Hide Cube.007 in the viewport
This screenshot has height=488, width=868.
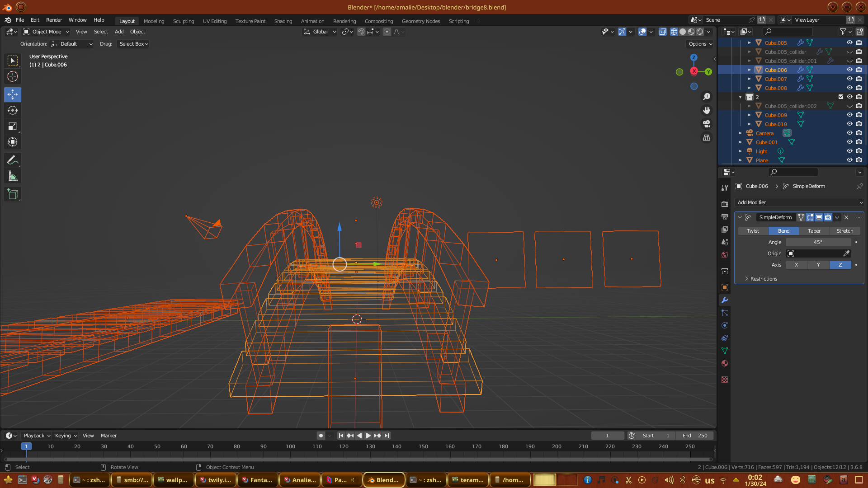point(849,79)
